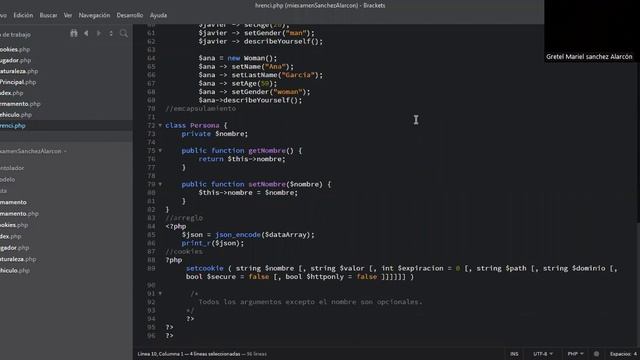
Task: Click '$ana -> setLastName' line
Action: click(x=260, y=75)
